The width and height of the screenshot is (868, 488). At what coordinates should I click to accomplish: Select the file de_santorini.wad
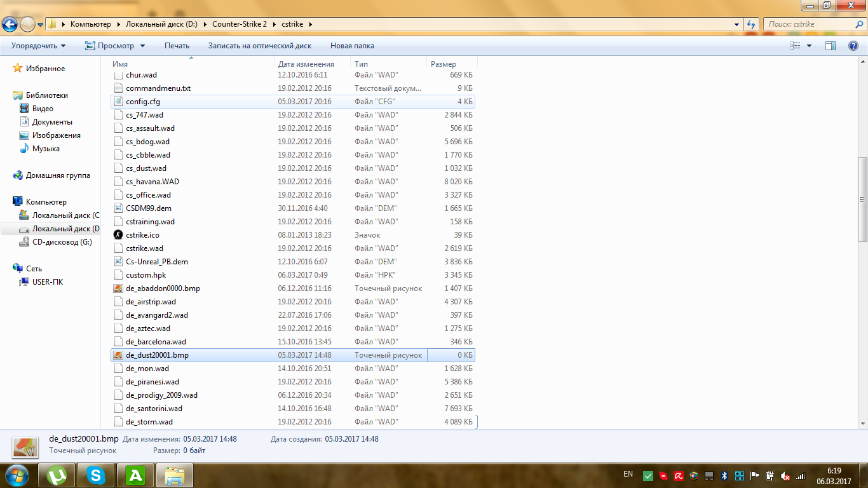pos(292,409)
